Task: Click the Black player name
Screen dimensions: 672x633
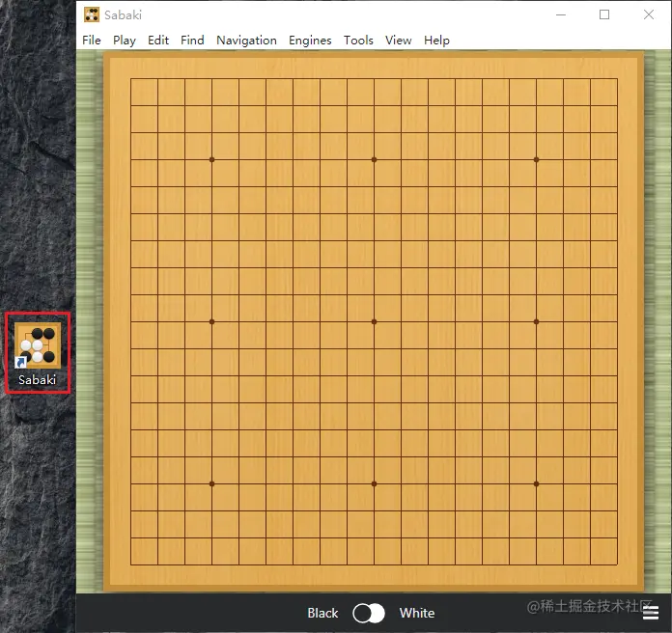Action: 322,614
